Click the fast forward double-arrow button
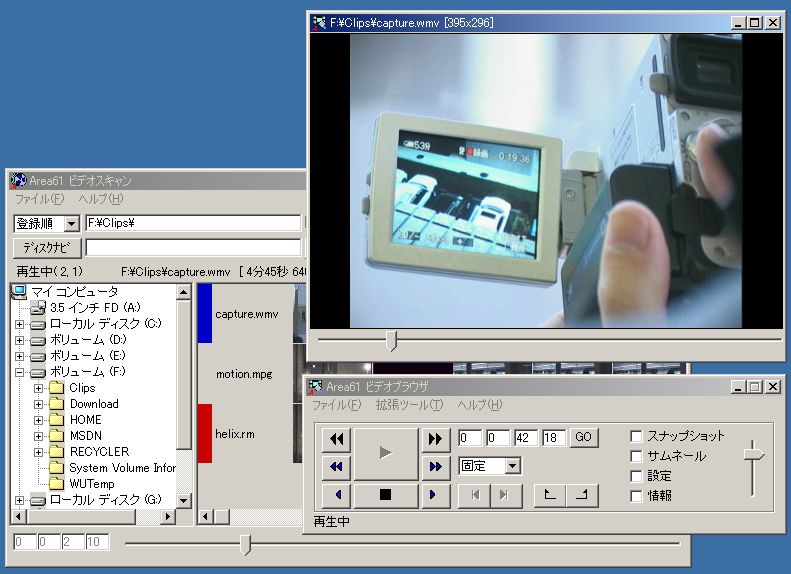The height and width of the screenshot is (574, 791). (x=434, y=439)
